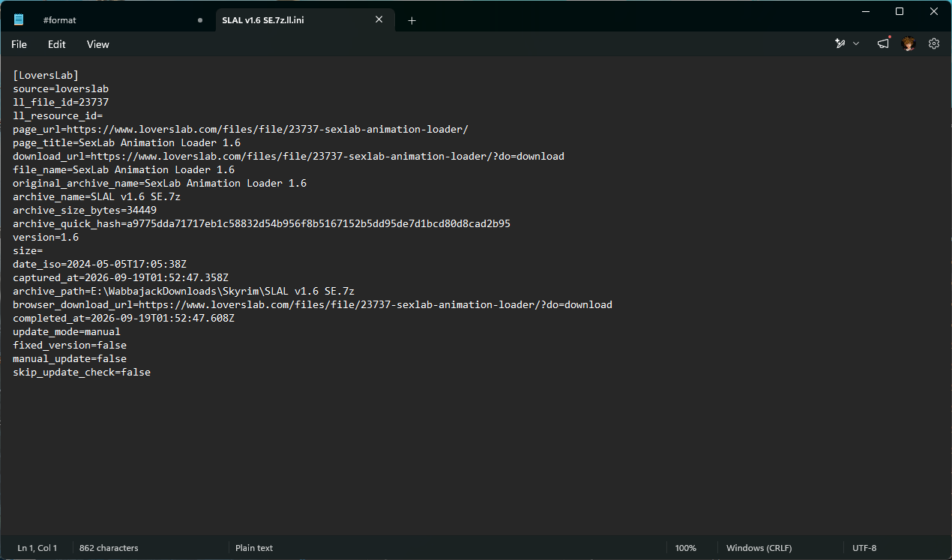Close the SLAL v1.6 SE.7z.ll.ini tab

tap(379, 20)
